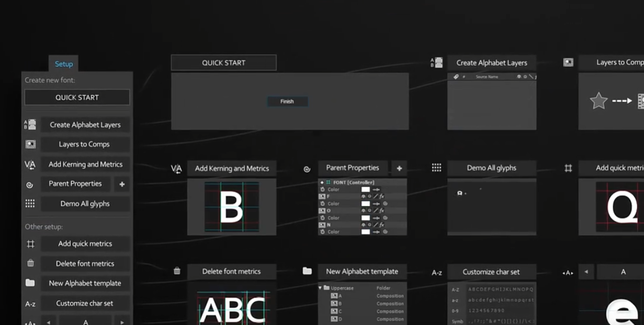Click the Layers to Comps icon in sidebar
644x325 pixels.
30,145
